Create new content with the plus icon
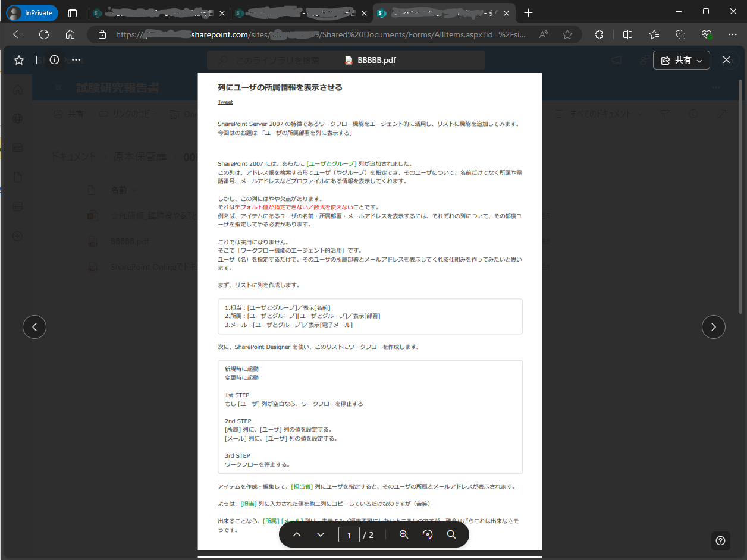747x560 pixels. pos(17,235)
